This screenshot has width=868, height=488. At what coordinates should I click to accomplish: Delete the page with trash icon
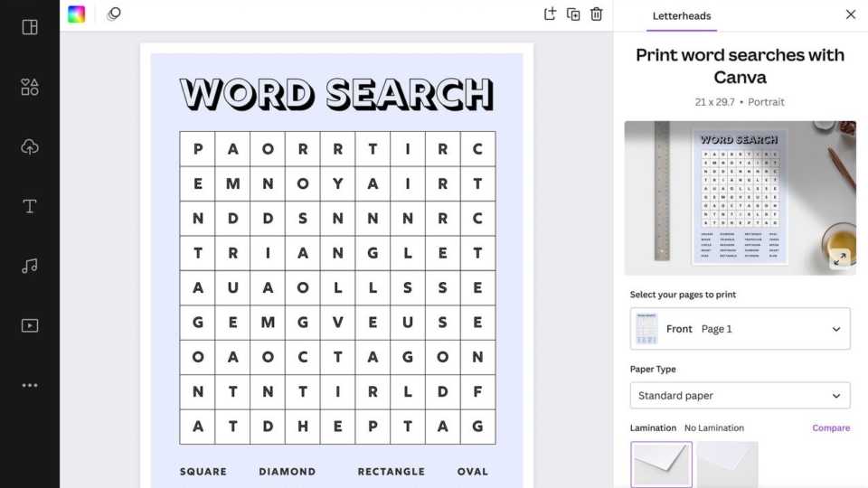pyautogui.click(x=597, y=14)
